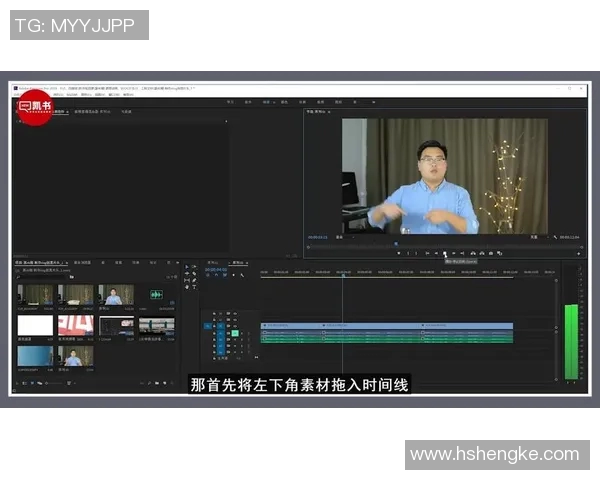The height and width of the screenshot is (480, 600).
Task: Step back one frame in Program Monitor
Action: 436,253
